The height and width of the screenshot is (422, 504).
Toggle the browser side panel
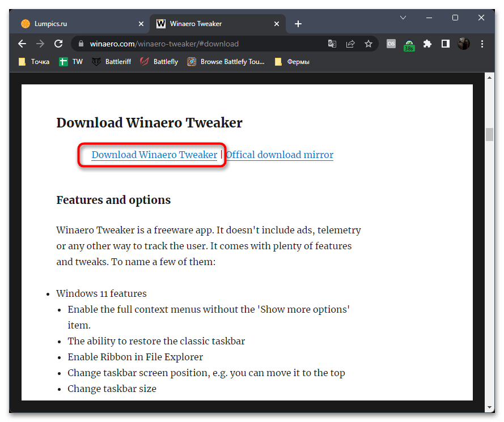click(x=446, y=44)
